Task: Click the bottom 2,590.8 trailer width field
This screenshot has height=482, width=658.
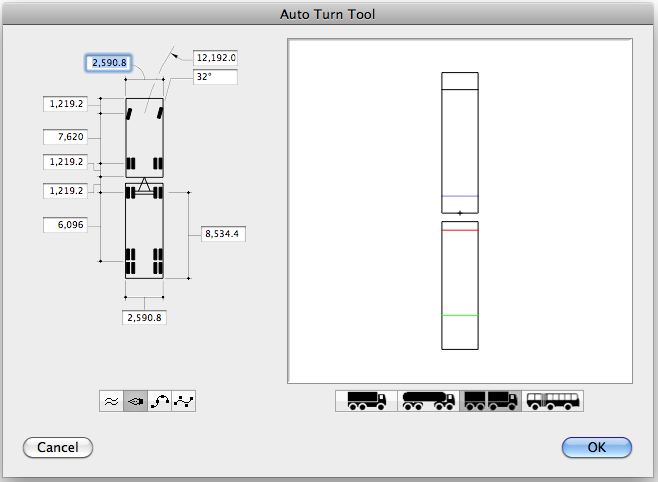Action: click(144, 318)
